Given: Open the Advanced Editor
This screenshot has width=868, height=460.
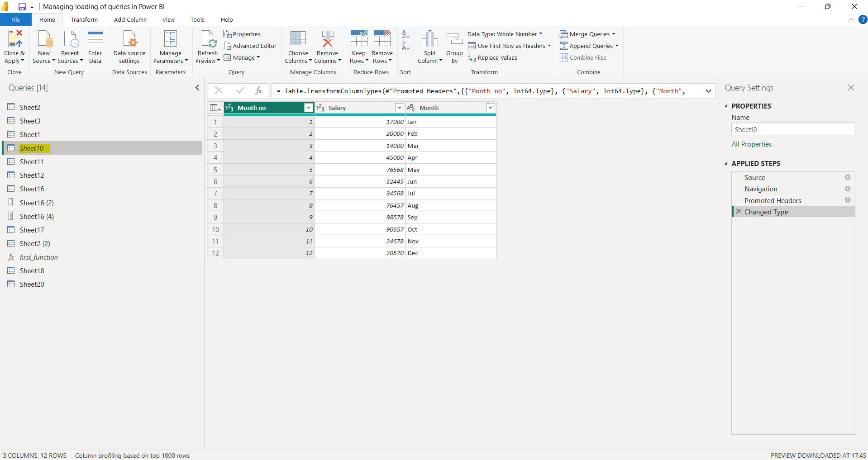Looking at the screenshot, I should 250,45.
